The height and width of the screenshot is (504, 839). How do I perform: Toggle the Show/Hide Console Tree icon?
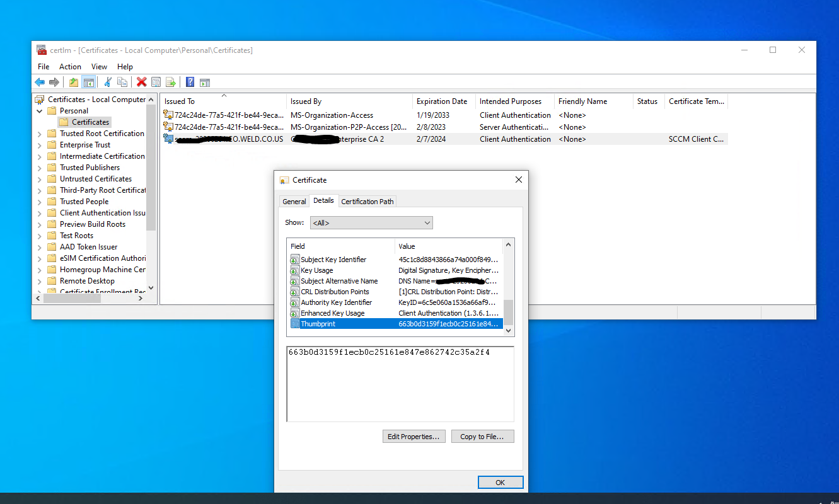pos(88,82)
